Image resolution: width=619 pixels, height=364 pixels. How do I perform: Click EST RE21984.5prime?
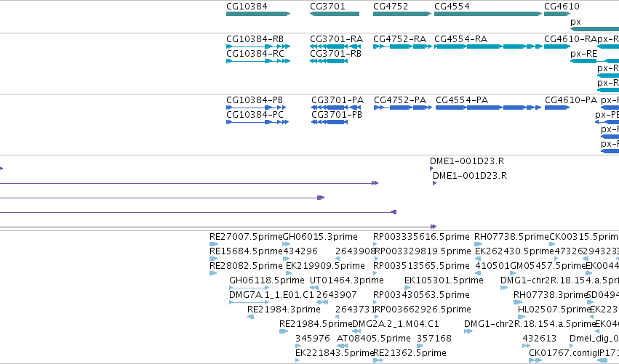[316, 324]
